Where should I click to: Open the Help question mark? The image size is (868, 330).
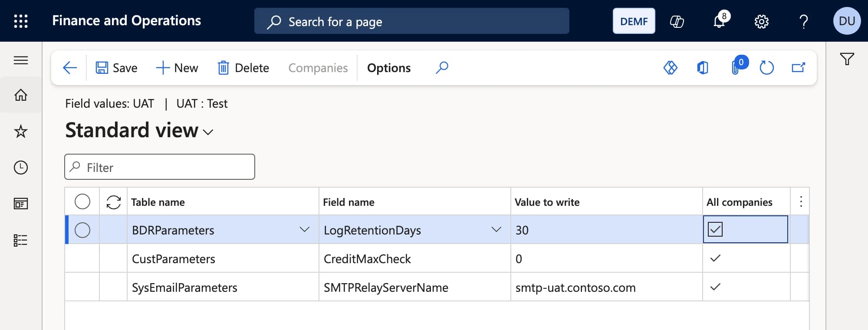tap(804, 21)
